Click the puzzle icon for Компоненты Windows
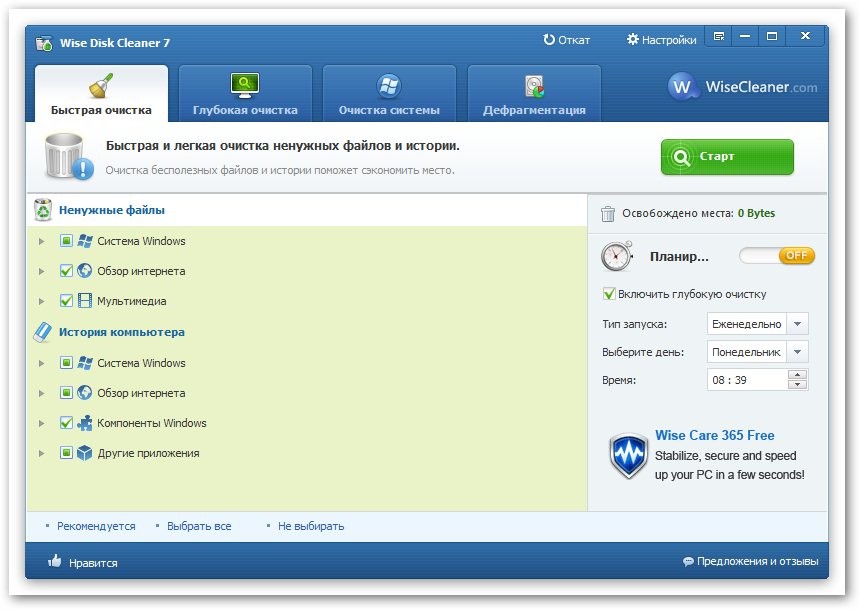Viewport: 860px width, 610px height. [84, 423]
